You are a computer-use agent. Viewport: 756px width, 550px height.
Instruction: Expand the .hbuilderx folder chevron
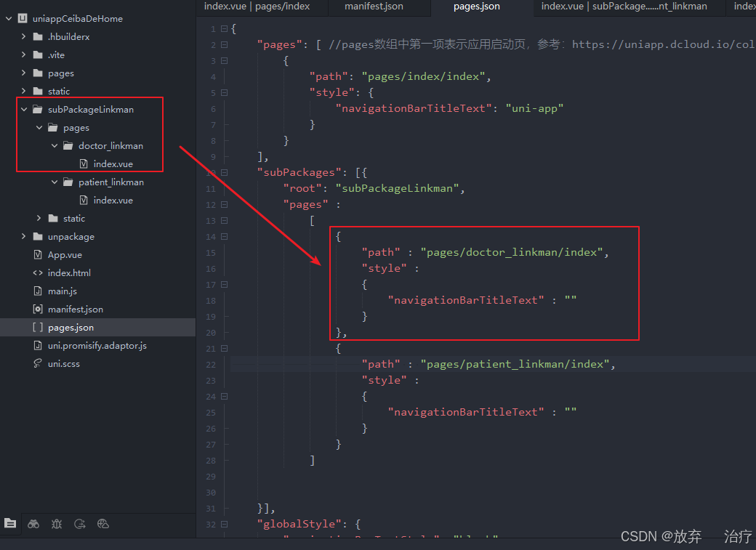pos(23,36)
